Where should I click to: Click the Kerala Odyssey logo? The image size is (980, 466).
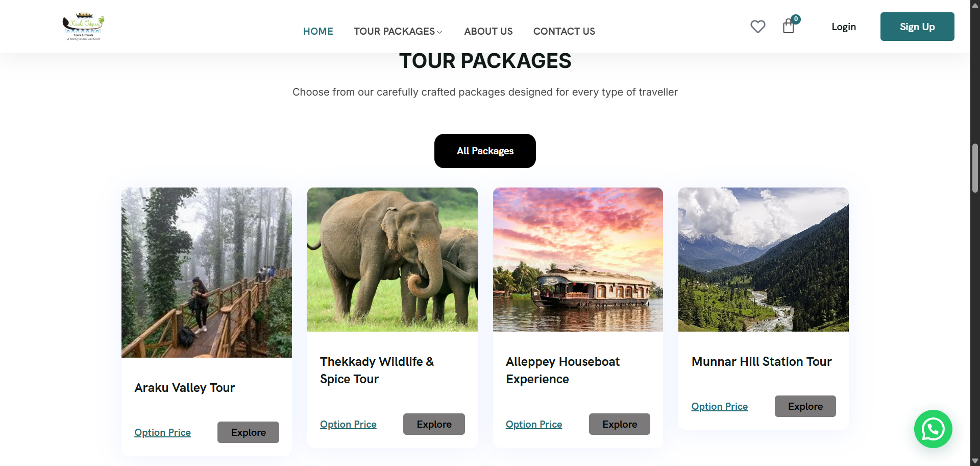pyautogui.click(x=84, y=27)
